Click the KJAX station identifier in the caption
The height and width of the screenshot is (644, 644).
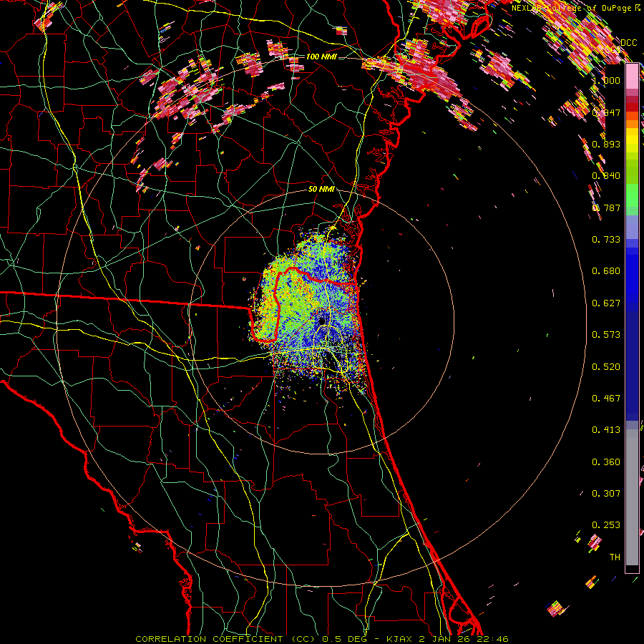(x=399, y=639)
